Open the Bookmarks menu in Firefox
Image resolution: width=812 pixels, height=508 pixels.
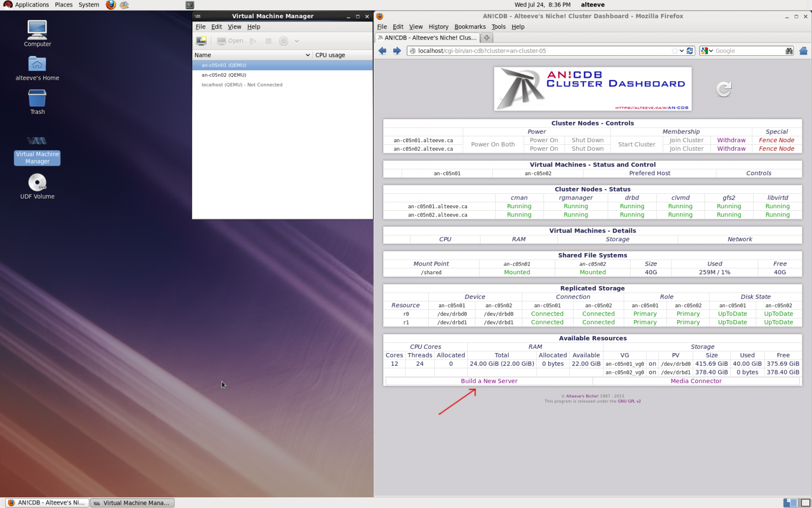[469, 27]
